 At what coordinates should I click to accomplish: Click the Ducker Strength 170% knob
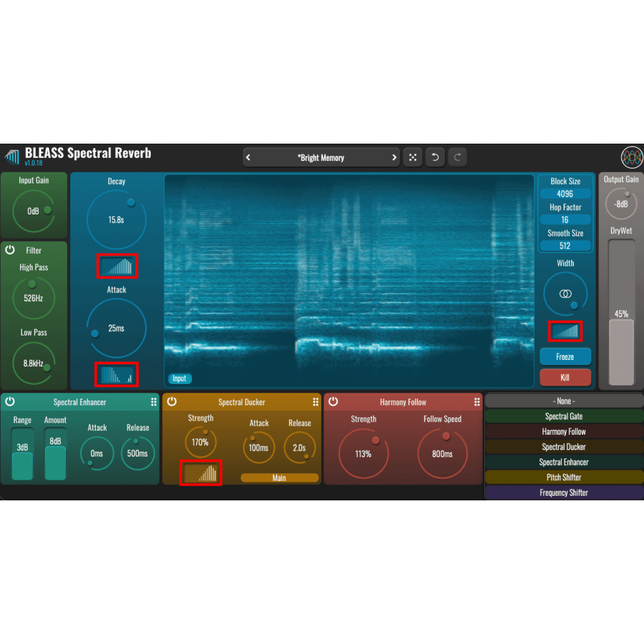pyautogui.click(x=200, y=442)
